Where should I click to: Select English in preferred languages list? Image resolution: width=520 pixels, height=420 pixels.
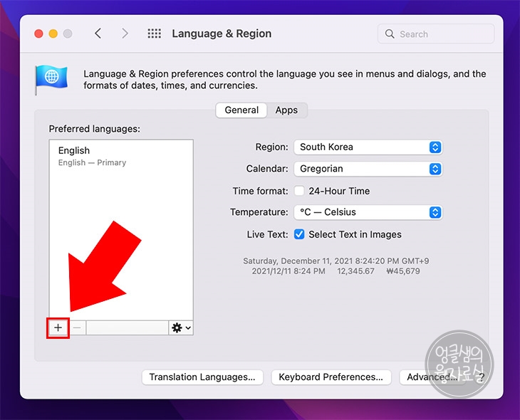121,156
